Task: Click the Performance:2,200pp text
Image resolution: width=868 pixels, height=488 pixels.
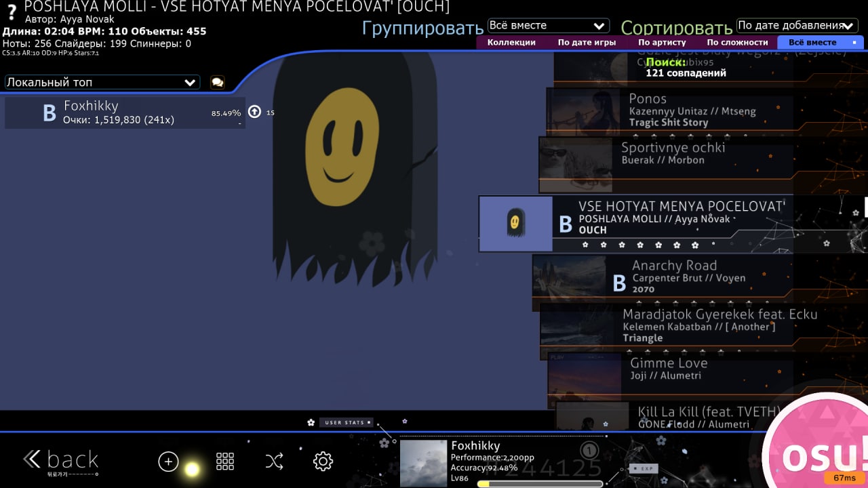Action: [492, 457]
